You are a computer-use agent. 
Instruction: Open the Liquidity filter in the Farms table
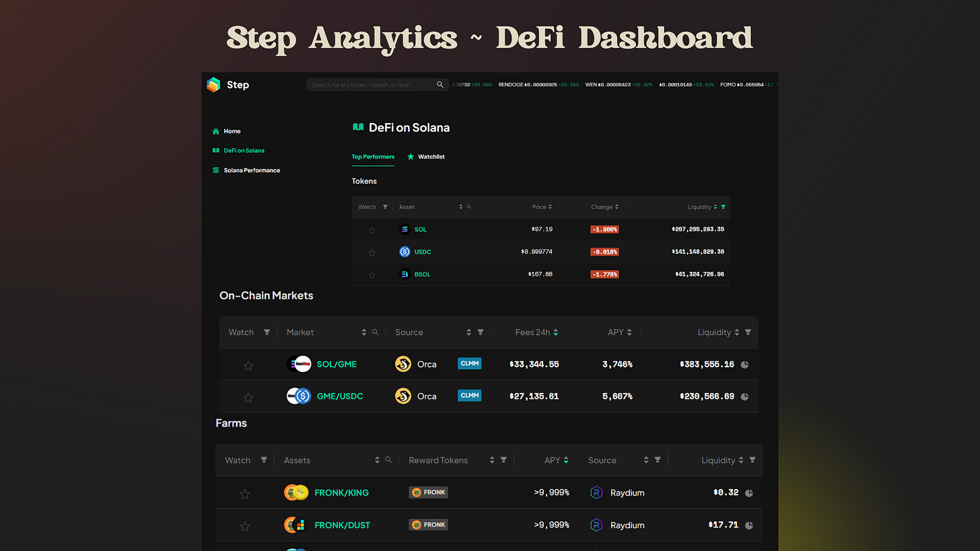pyautogui.click(x=753, y=460)
